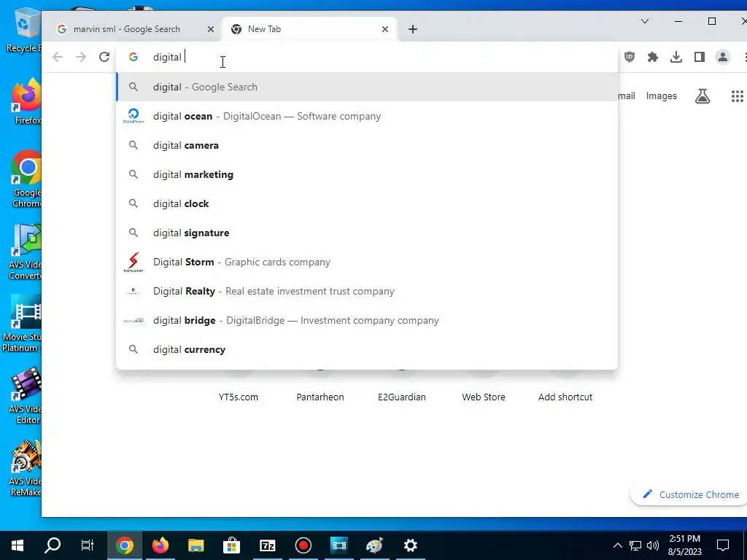The height and width of the screenshot is (560, 747).
Task: Click Add shortcut
Action: tap(565, 397)
